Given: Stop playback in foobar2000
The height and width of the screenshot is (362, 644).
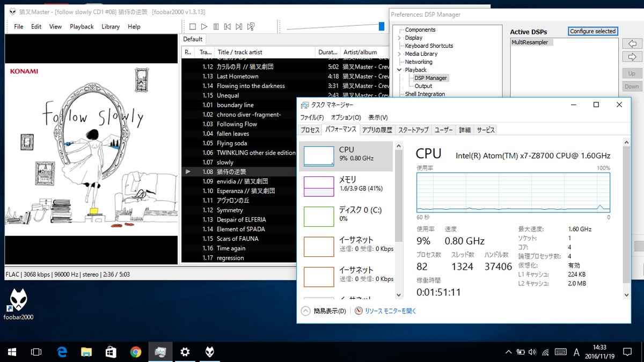Looking at the screenshot, I should pos(193,26).
